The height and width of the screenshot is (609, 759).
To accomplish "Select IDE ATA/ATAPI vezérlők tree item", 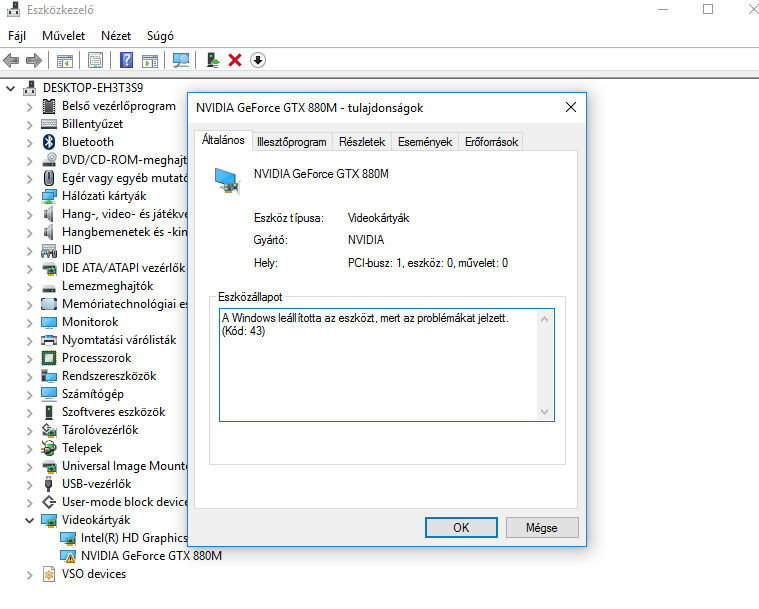I will [123, 268].
